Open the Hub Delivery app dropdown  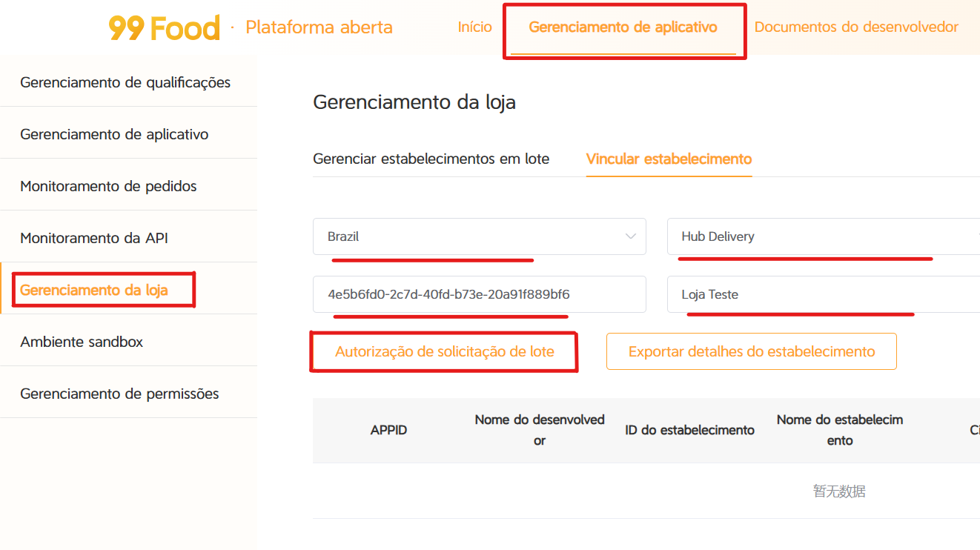tap(824, 236)
